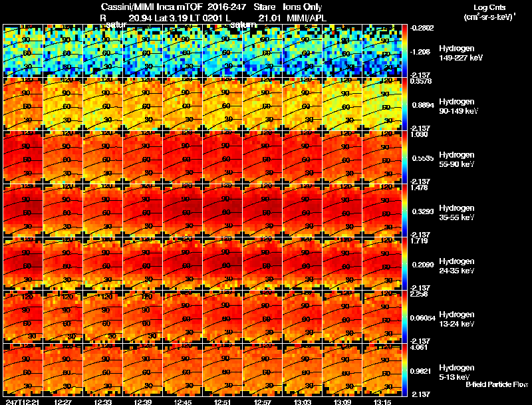Click the '13:09' time axis label

[x=342, y=402]
